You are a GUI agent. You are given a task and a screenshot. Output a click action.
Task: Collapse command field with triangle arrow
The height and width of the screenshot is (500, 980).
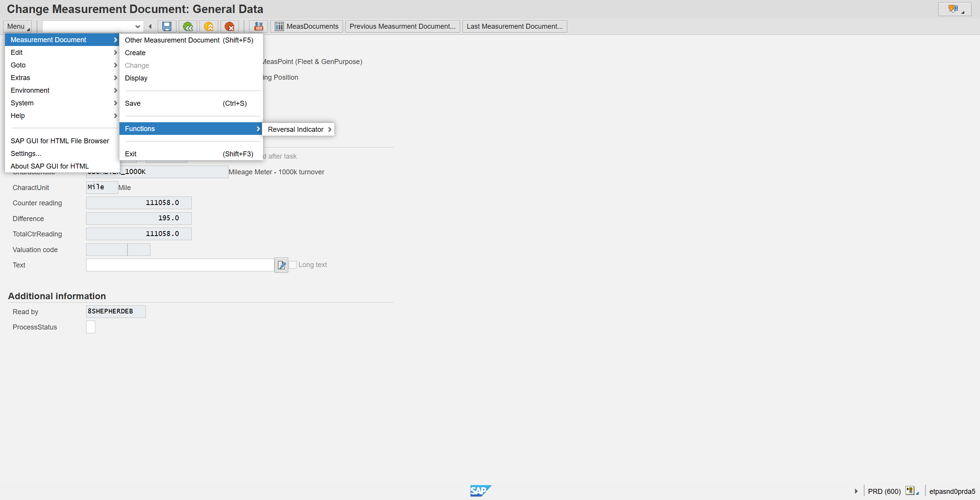(x=150, y=26)
